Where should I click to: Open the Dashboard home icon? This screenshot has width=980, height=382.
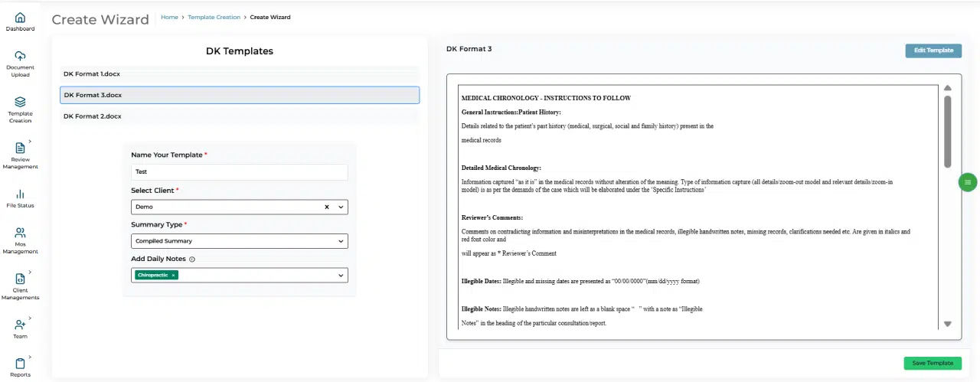click(x=21, y=18)
